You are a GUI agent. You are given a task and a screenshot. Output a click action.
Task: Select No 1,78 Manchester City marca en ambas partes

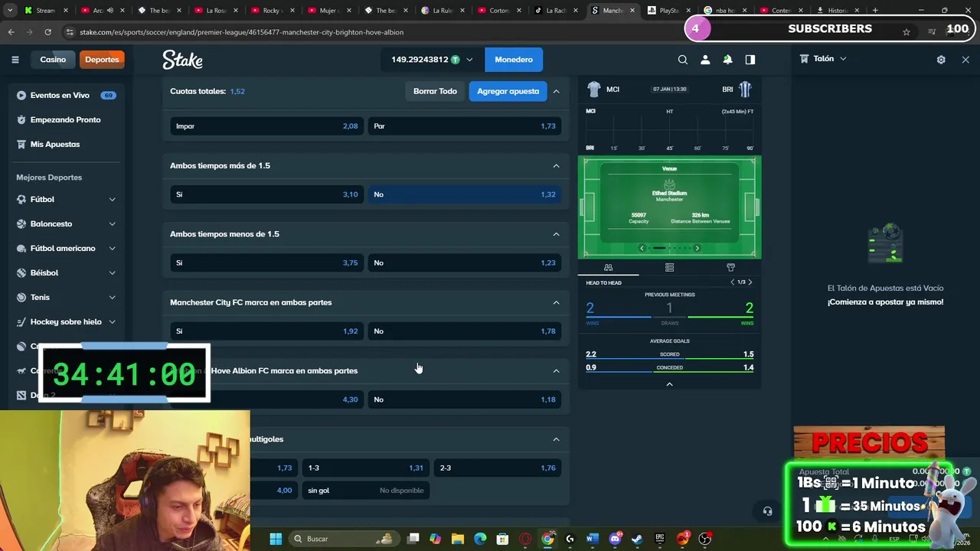[465, 331]
